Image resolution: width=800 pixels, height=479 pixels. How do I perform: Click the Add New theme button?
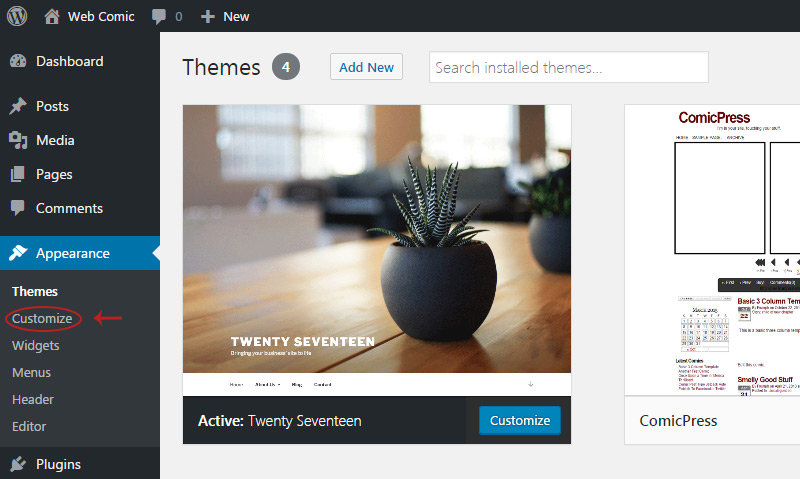366,67
